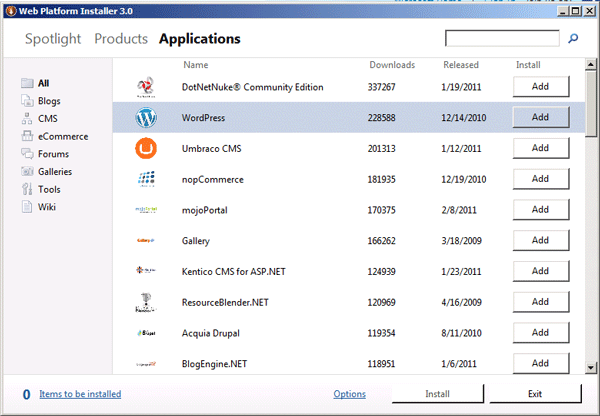Click the CMS category hierarchy icon

click(27, 118)
